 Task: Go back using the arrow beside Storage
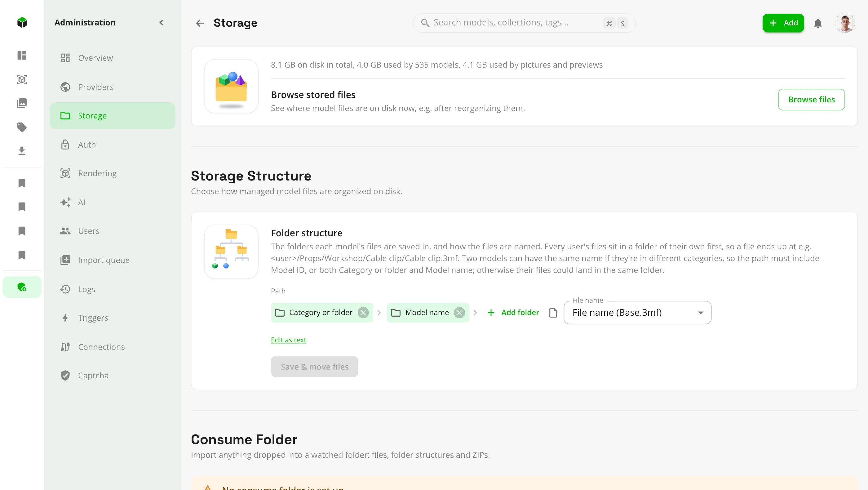point(200,23)
